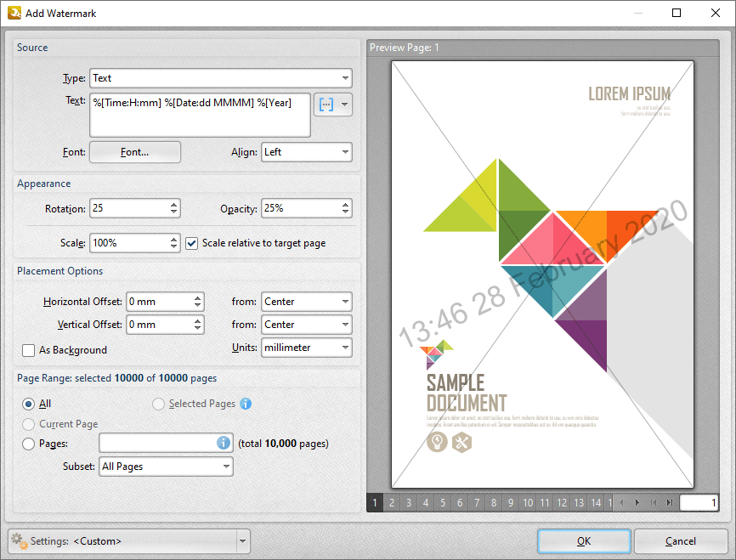Go to the next preview page arrow

click(637, 503)
